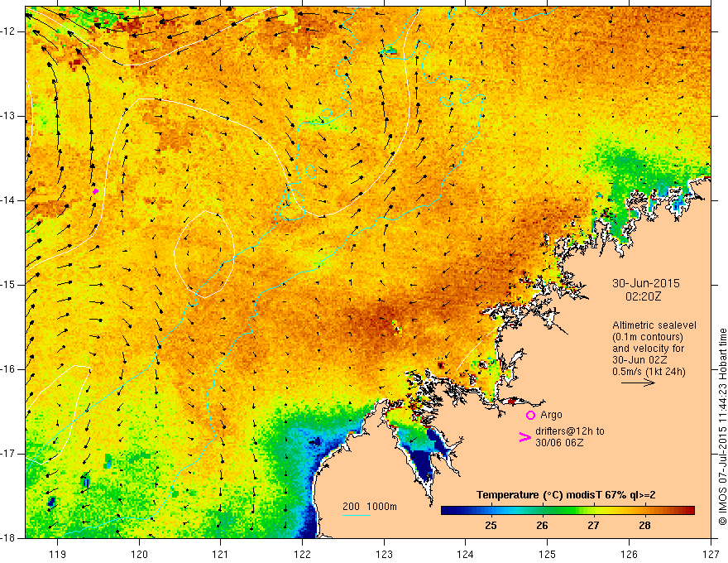728x563 pixels.
Task: Click the '0.5m/s (1kt 24h)' scale text
Action: 649,372
